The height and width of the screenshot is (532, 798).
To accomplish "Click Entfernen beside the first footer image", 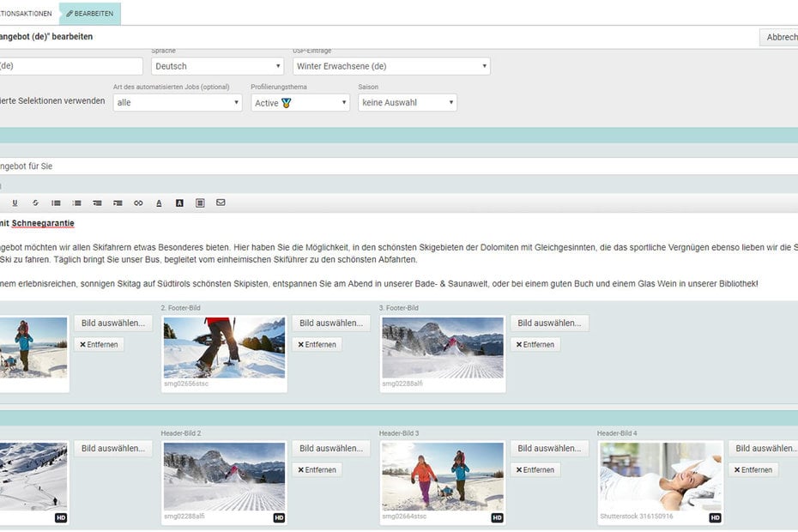I will point(99,345).
